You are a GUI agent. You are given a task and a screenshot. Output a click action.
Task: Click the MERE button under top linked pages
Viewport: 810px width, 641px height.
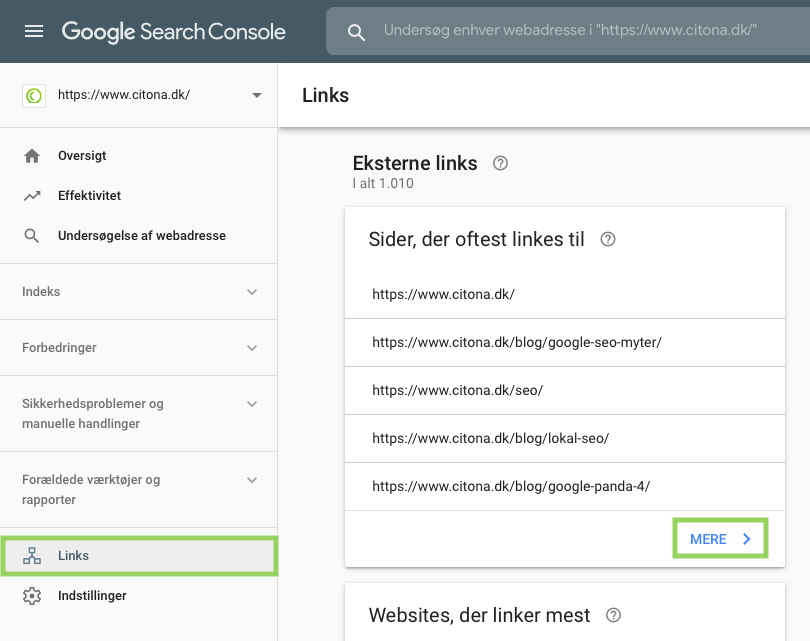pos(720,539)
